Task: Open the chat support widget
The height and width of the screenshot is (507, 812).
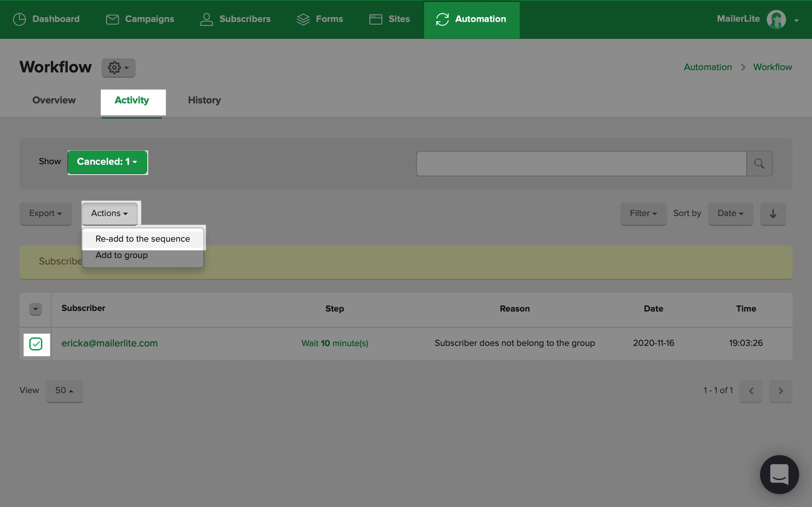Action: 779,474
